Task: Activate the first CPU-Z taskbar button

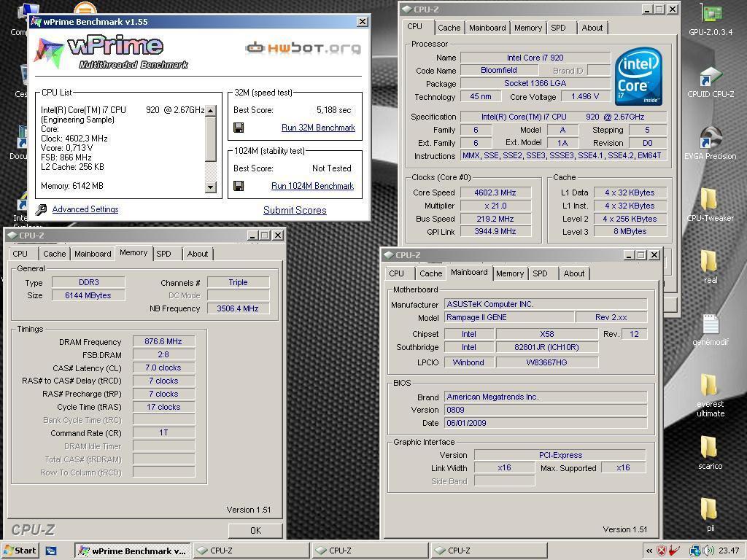Action: (252, 551)
